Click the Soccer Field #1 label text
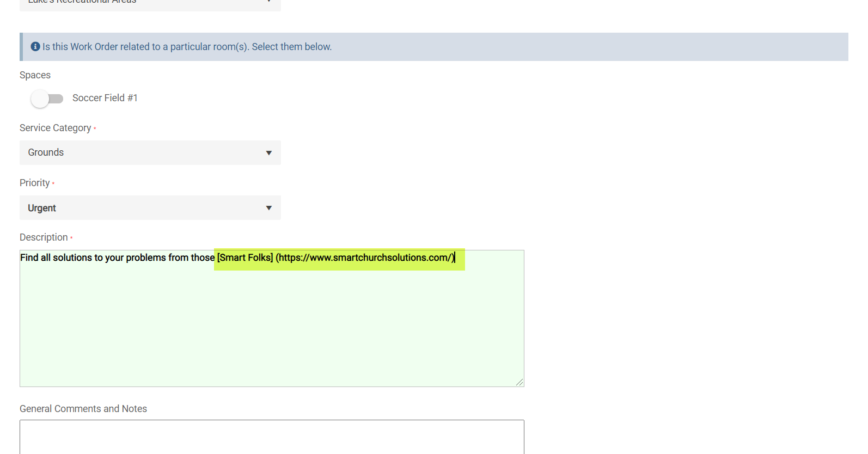This screenshot has width=868, height=454. pyautogui.click(x=105, y=98)
